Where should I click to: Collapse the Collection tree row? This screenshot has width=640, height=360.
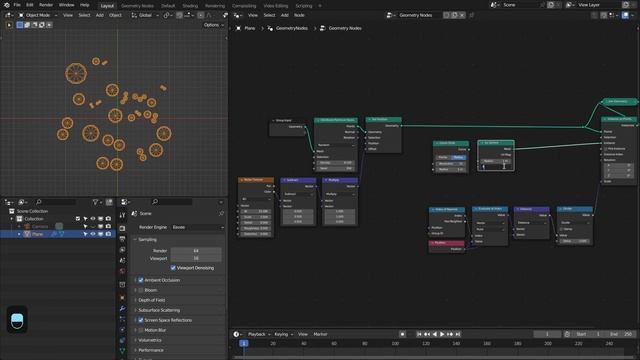tap(12, 219)
